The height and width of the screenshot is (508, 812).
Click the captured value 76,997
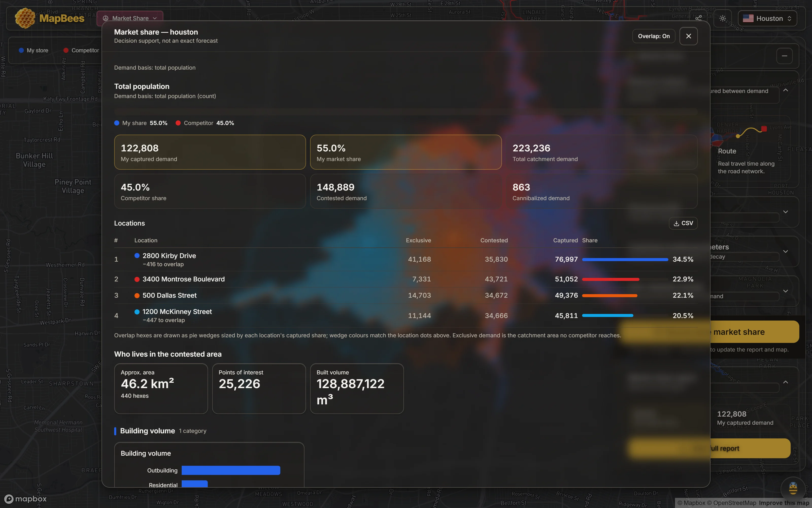[566, 259]
